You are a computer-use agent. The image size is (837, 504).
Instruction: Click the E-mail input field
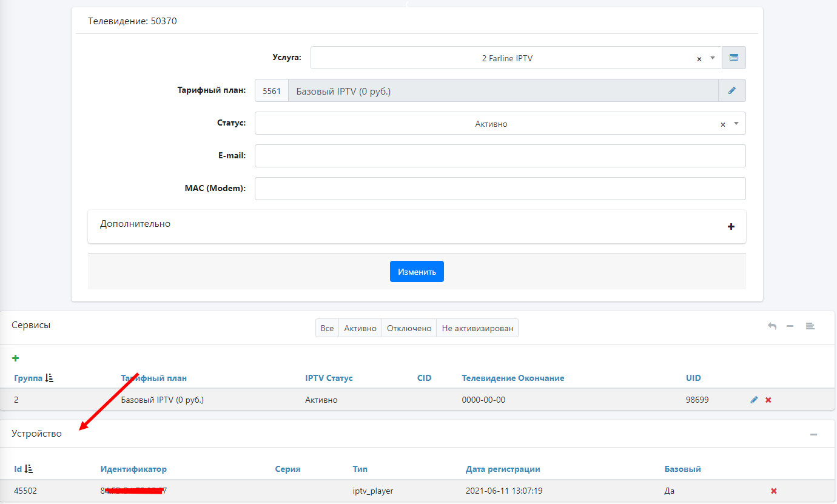point(500,156)
